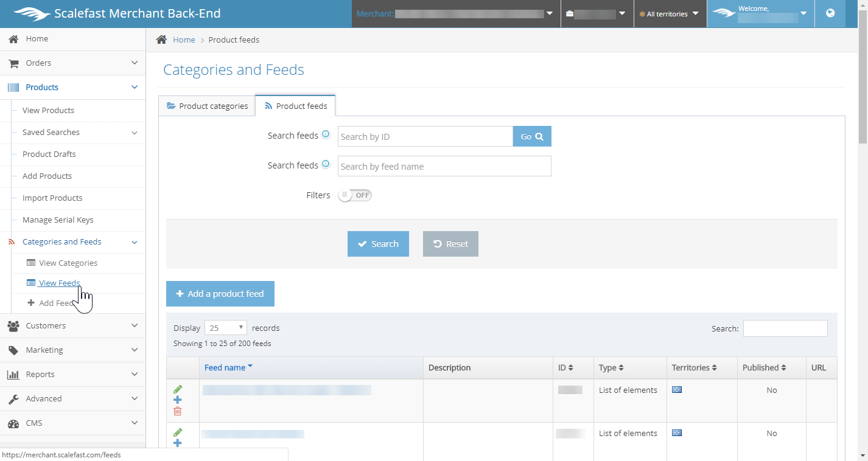868x461 pixels.
Task: Click info icon beside Search by feed name field
Action: click(326, 164)
